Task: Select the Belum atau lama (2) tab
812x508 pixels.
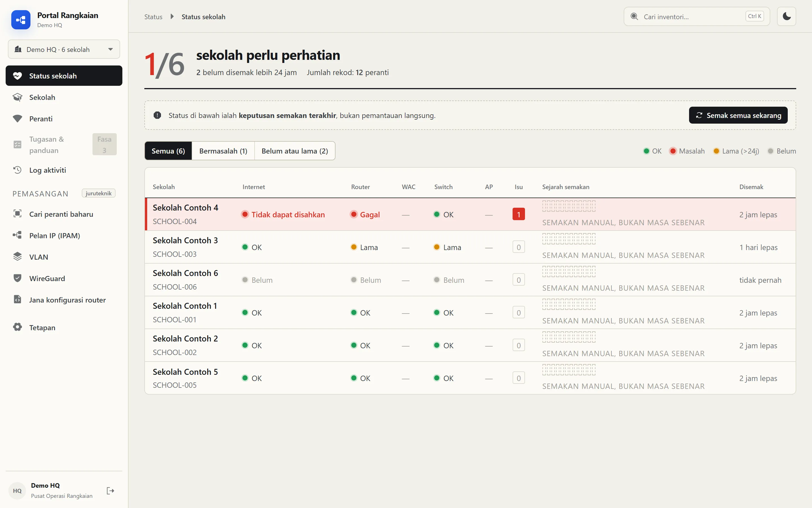Action: 295,151
